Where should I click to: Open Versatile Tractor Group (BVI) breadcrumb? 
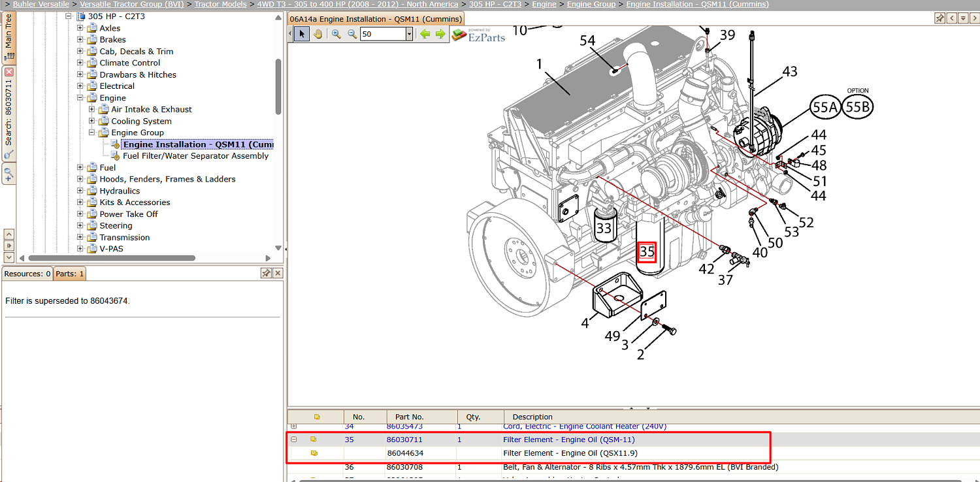[132, 4]
